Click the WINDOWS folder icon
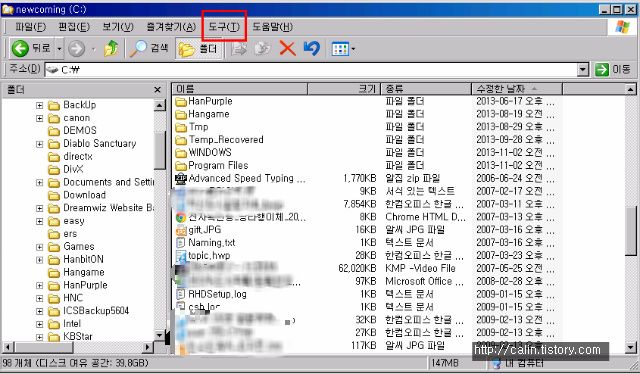640x374 pixels. (x=181, y=153)
